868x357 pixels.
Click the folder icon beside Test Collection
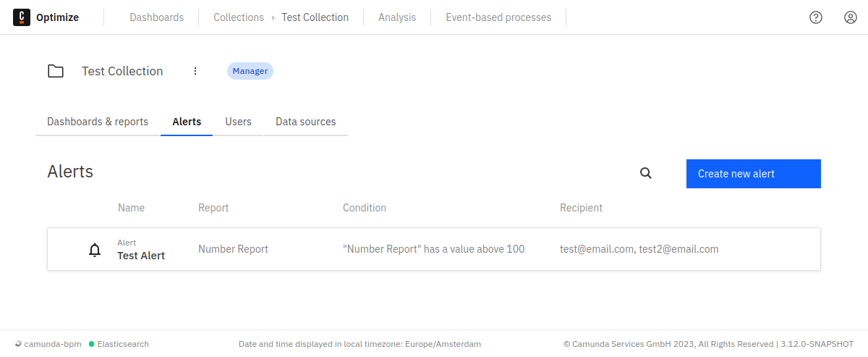(56, 71)
